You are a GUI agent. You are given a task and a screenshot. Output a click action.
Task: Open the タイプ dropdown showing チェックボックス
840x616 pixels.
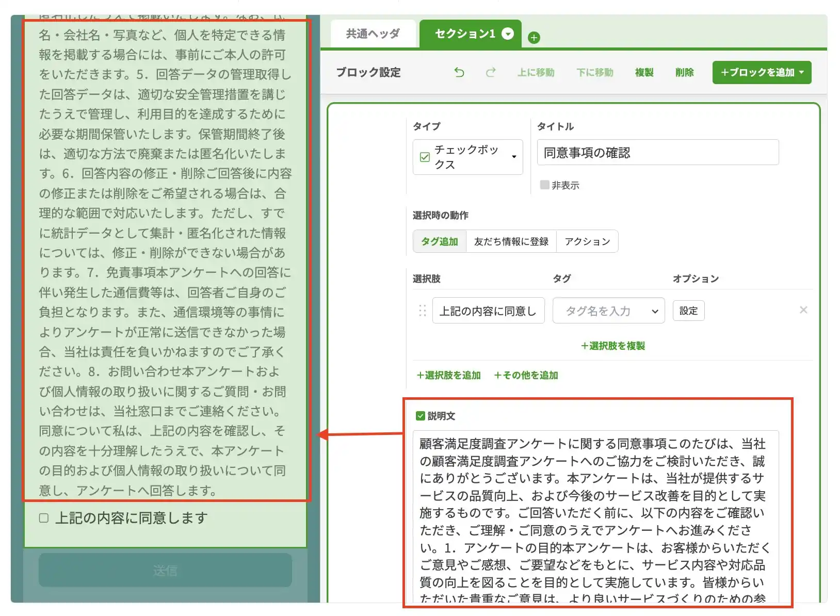468,157
